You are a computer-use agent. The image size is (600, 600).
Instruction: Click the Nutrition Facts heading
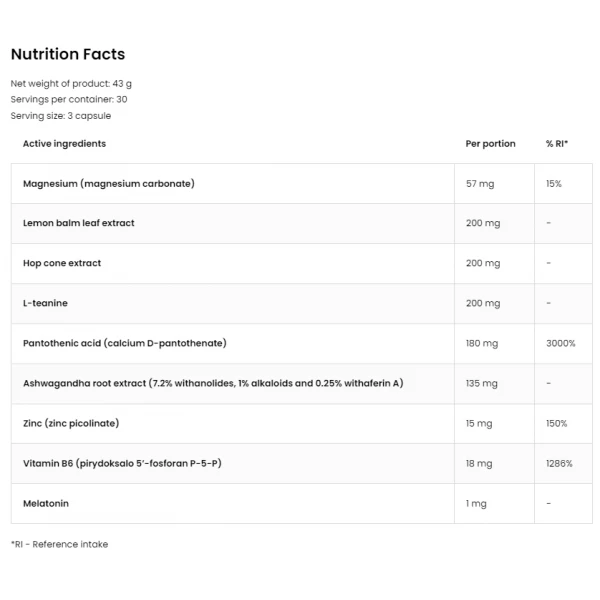coord(68,54)
